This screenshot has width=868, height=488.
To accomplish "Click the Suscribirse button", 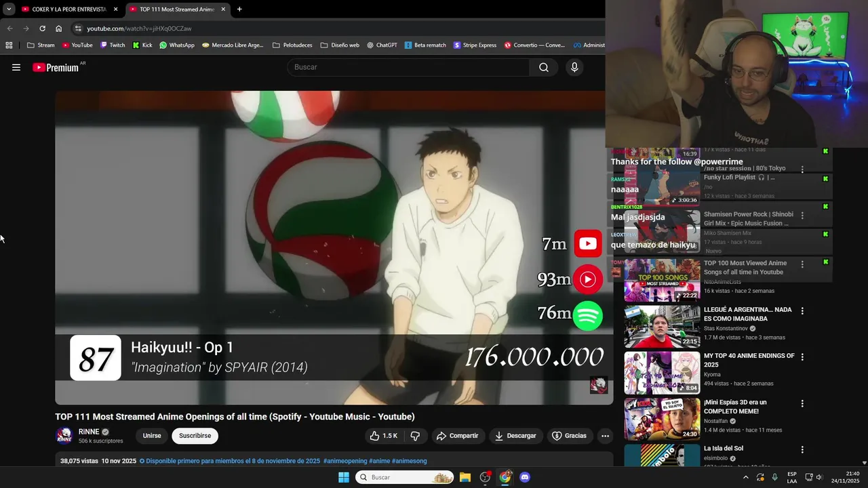I will click(195, 436).
